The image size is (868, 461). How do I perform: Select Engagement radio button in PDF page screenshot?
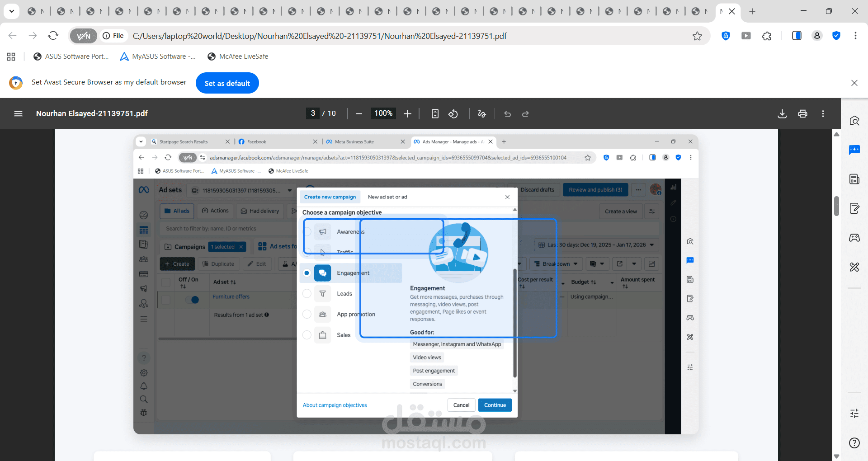tap(307, 273)
